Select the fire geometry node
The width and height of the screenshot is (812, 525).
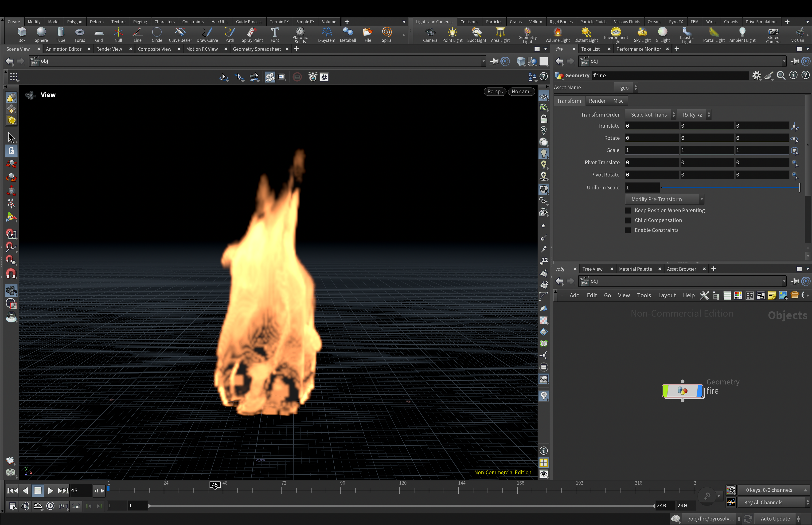click(x=683, y=391)
